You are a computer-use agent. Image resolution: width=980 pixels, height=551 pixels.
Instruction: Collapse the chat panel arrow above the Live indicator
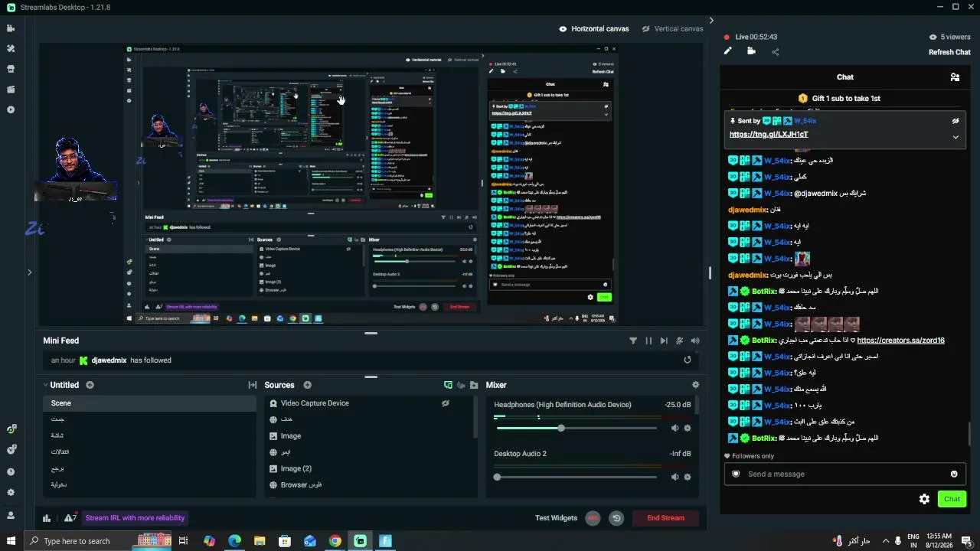pyautogui.click(x=711, y=21)
